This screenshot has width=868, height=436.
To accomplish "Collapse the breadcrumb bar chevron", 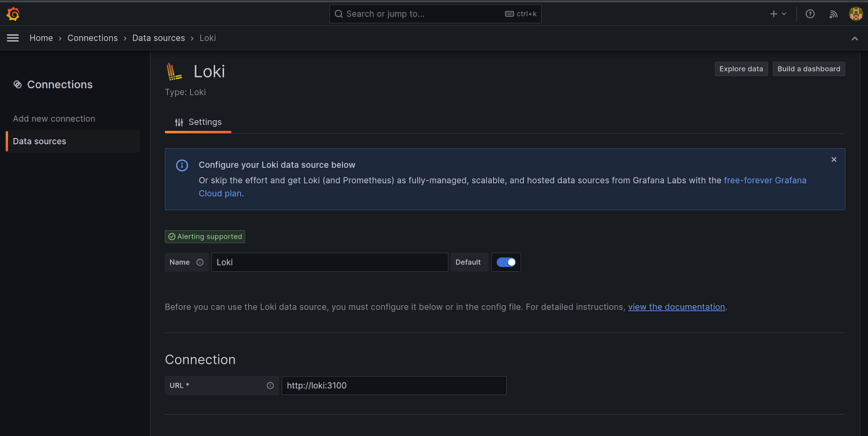I will pyautogui.click(x=855, y=38).
